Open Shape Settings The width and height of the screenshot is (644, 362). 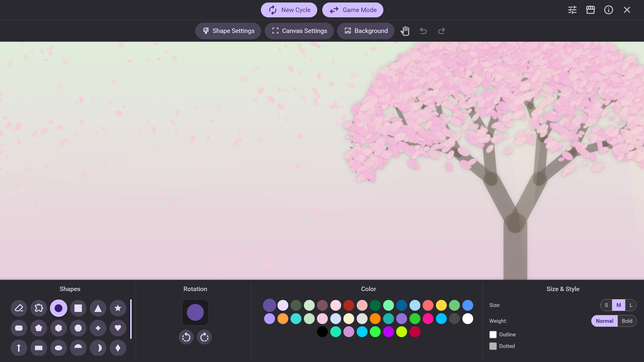[228, 31]
